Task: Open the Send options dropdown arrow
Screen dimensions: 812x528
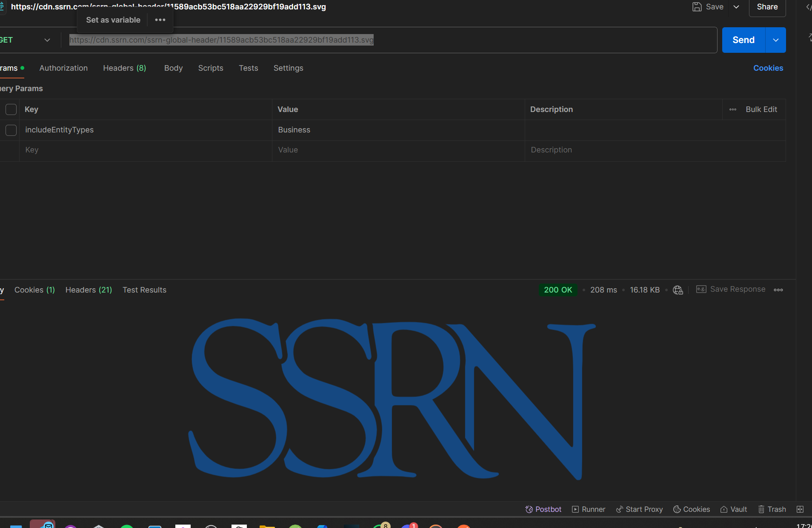Action: coord(776,40)
